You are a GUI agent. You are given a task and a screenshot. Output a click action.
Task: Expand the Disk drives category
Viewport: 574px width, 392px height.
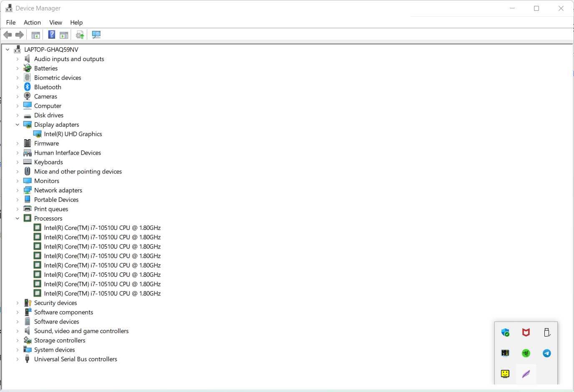18,115
